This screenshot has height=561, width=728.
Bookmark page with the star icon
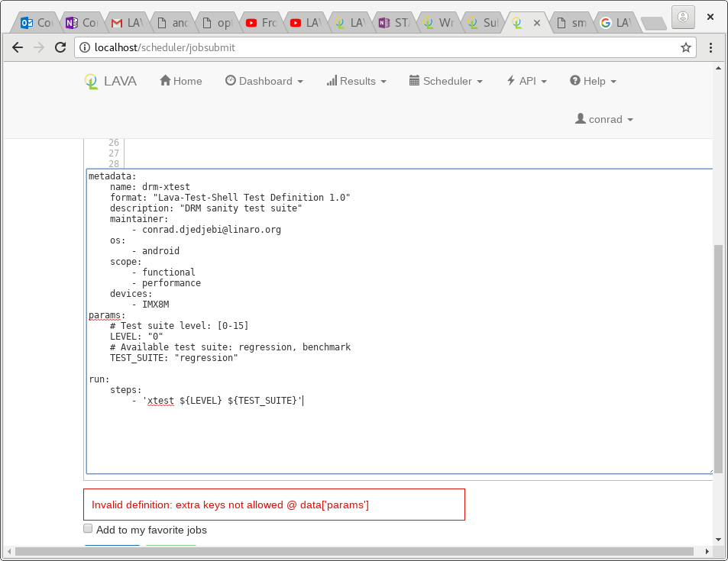pos(685,47)
